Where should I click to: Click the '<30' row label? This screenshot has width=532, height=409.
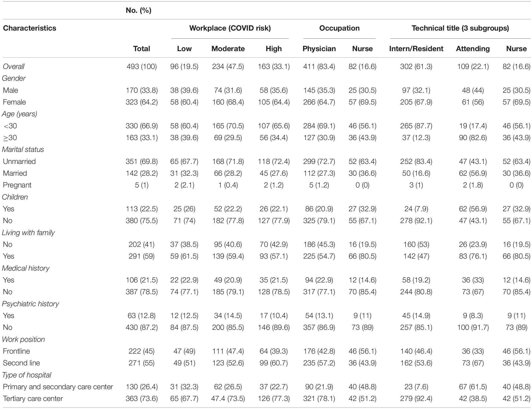pos(10,126)
